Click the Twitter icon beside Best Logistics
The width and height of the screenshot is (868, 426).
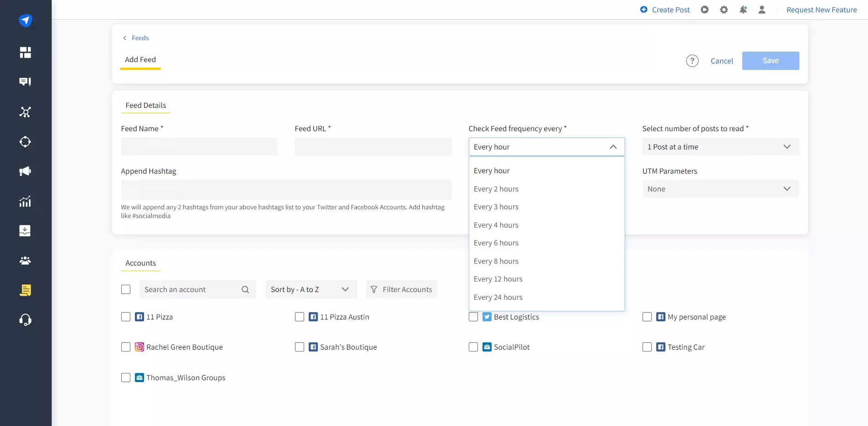487,317
